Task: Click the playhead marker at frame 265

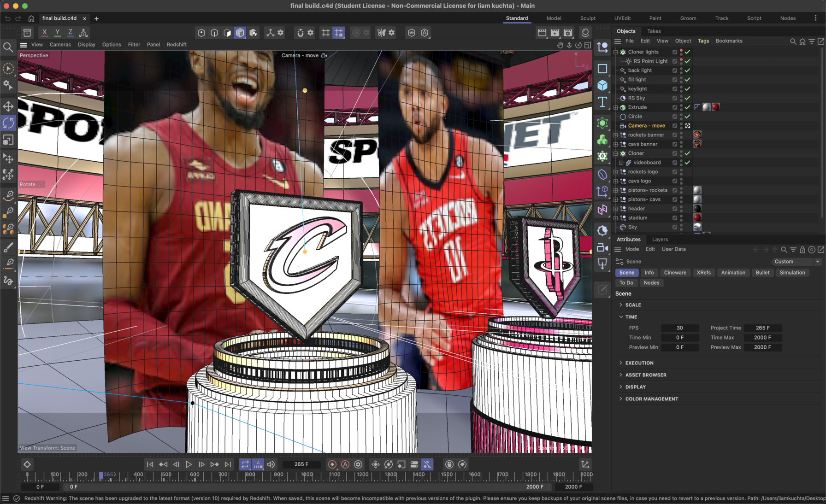Action: point(101,475)
